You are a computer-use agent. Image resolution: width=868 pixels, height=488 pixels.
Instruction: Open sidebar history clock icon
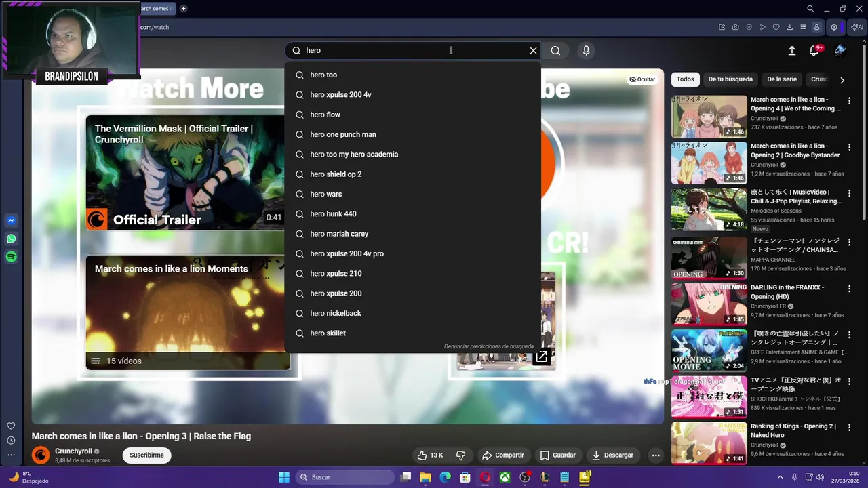point(11,441)
